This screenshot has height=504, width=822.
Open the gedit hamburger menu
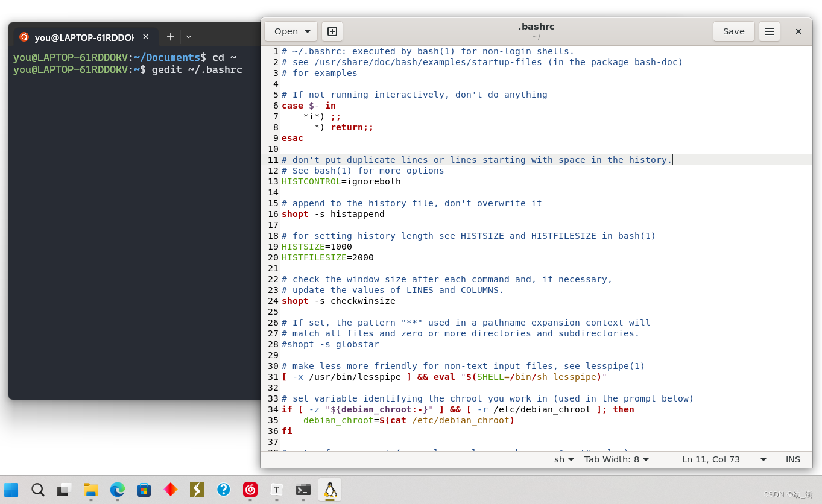(x=770, y=31)
